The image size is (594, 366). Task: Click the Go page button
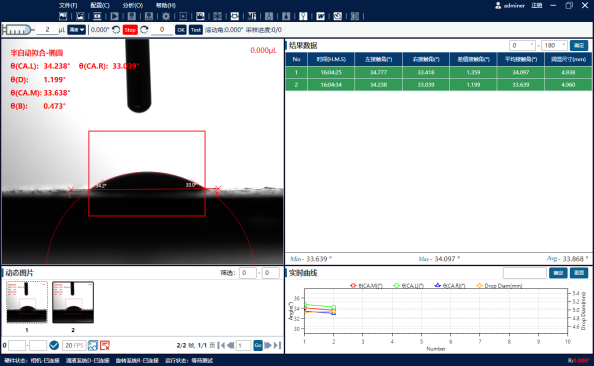[258, 345]
